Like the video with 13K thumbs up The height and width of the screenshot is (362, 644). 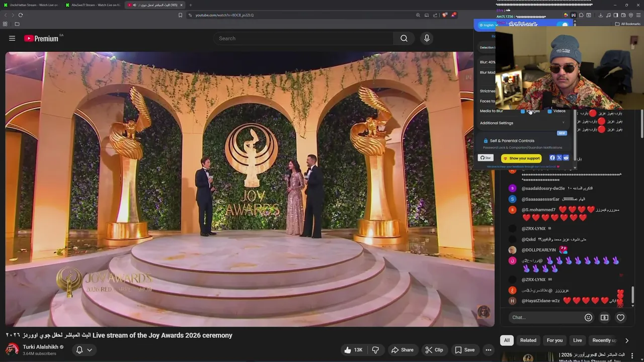coord(353,350)
